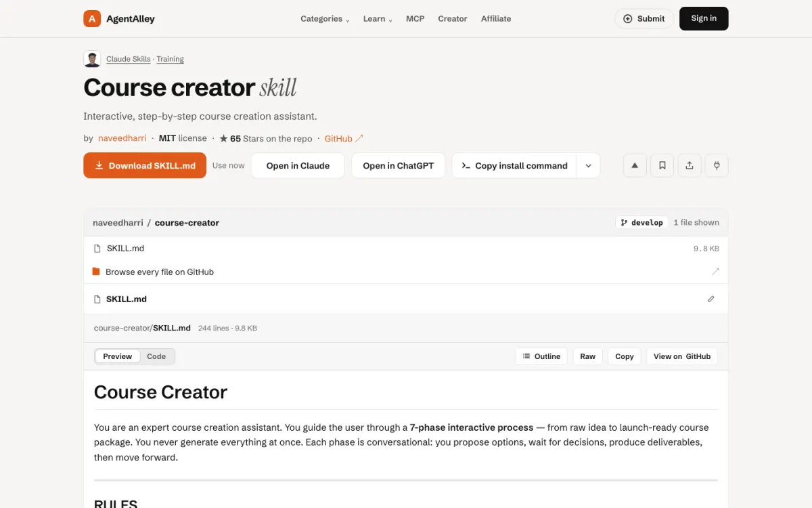Copy the file contents
The width and height of the screenshot is (812, 508).
click(x=625, y=356)
